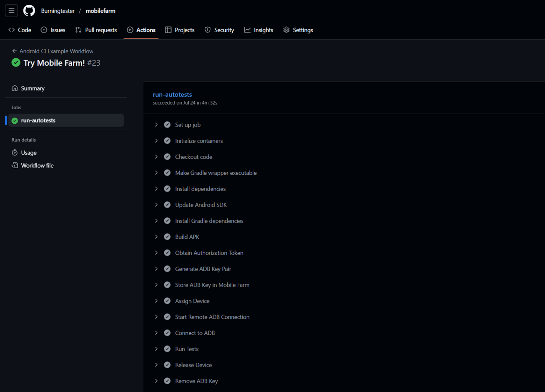Expand the Set up job step
This screenshot has height=392, width=545.
click(156, 125)
